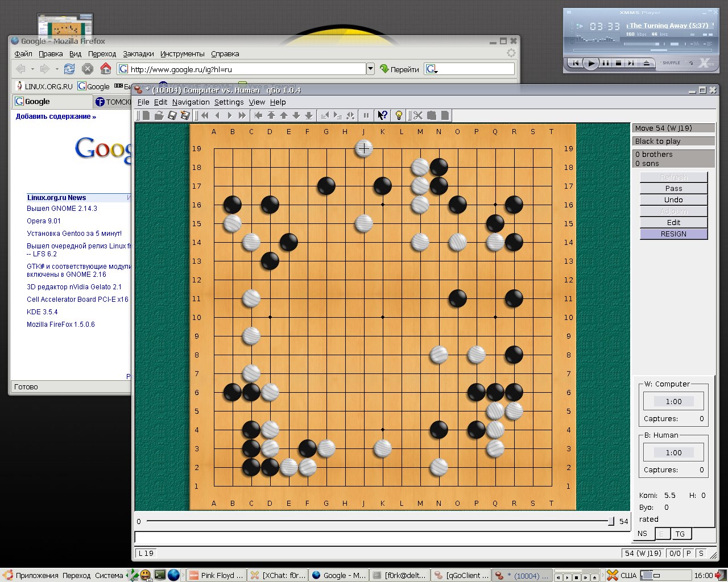
Task: Open search engine dropdown in Firefox
Action: pos(432,69)
